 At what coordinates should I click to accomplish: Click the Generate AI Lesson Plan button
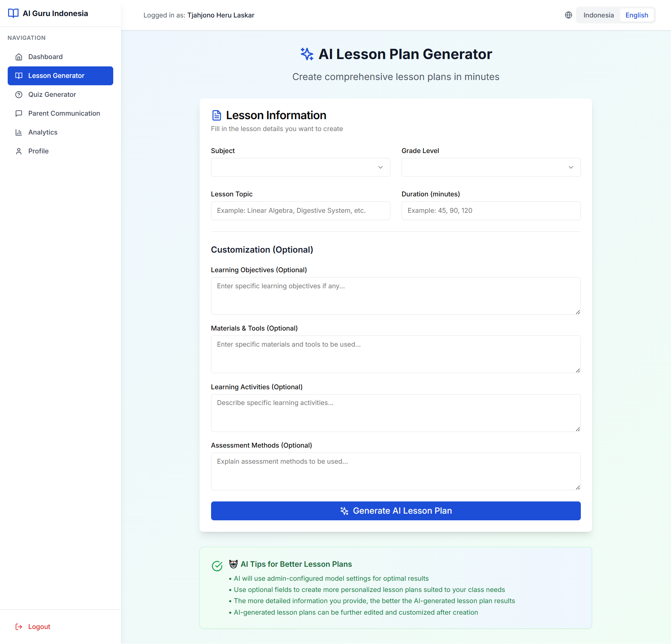pyautogui.click(x=395, y=511)
